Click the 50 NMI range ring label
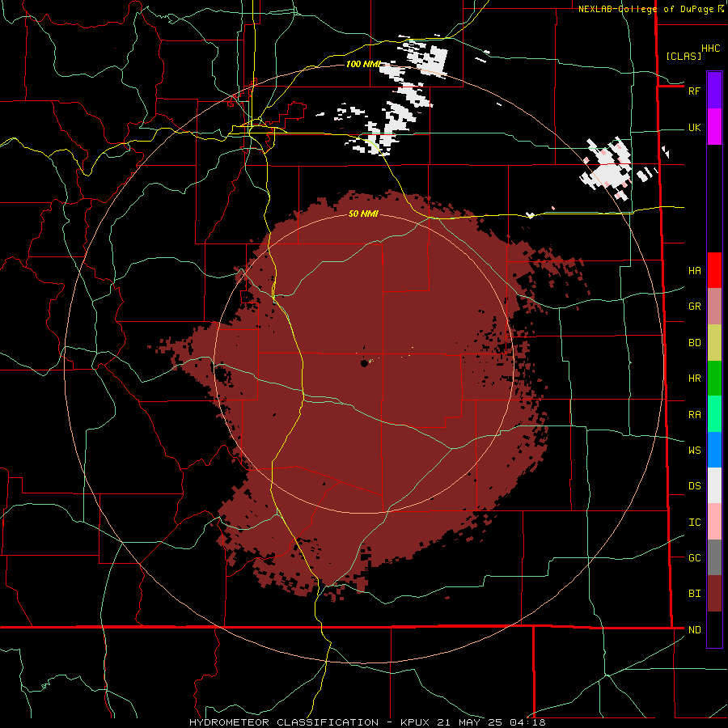 point(363,214)
